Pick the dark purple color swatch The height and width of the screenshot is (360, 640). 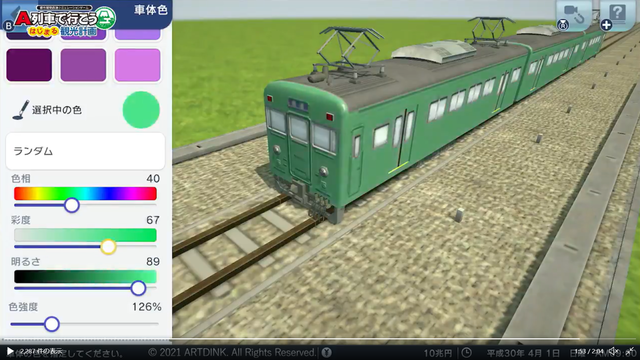29,65
